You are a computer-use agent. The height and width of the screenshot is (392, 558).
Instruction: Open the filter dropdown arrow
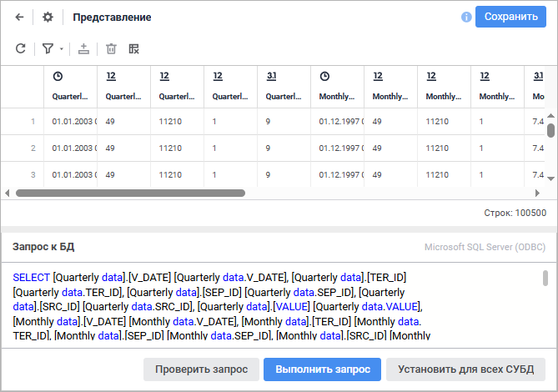(x=62, y=50)
